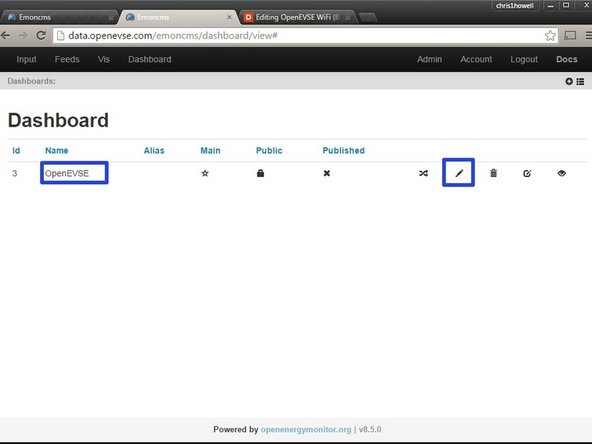Toggle Public lock for OpenEVSE dashboard
592x444 pixels.
point(260,173)
